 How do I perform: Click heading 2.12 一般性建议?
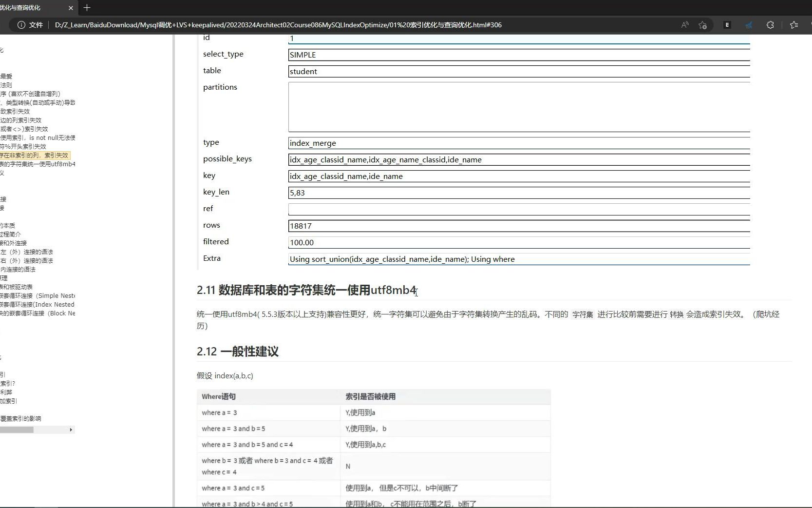pyautogui.click(x=238, y=352)
